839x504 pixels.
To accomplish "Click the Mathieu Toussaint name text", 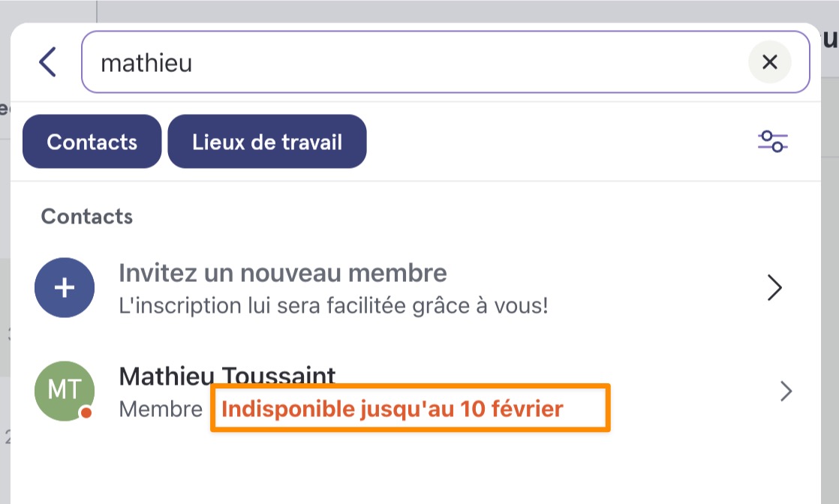I will coord(227,376).
